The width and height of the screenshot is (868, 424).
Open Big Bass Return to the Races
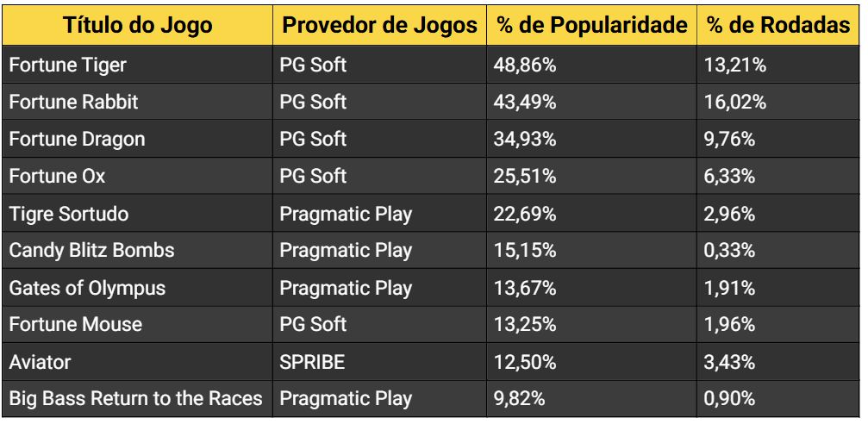pos(135,398)
